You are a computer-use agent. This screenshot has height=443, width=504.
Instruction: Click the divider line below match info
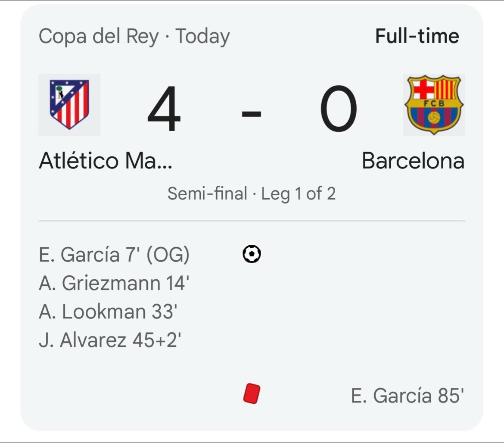tap(252, 221)
